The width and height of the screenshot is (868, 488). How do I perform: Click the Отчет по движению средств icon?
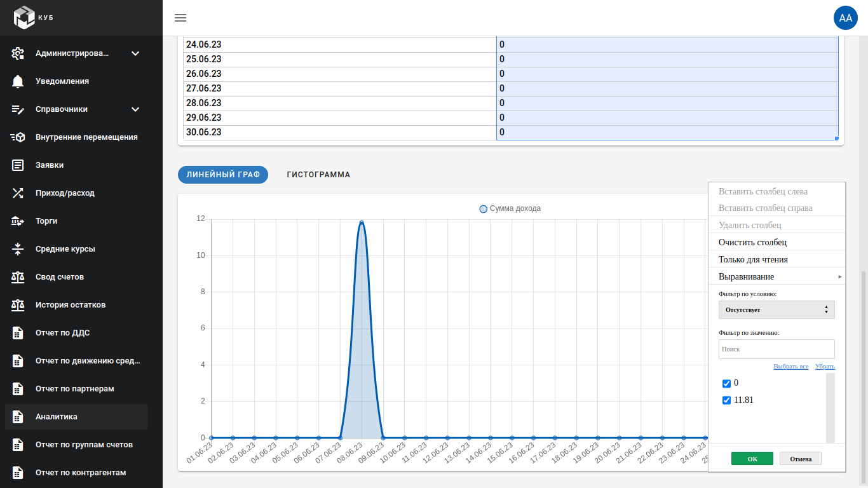(18, 361)
